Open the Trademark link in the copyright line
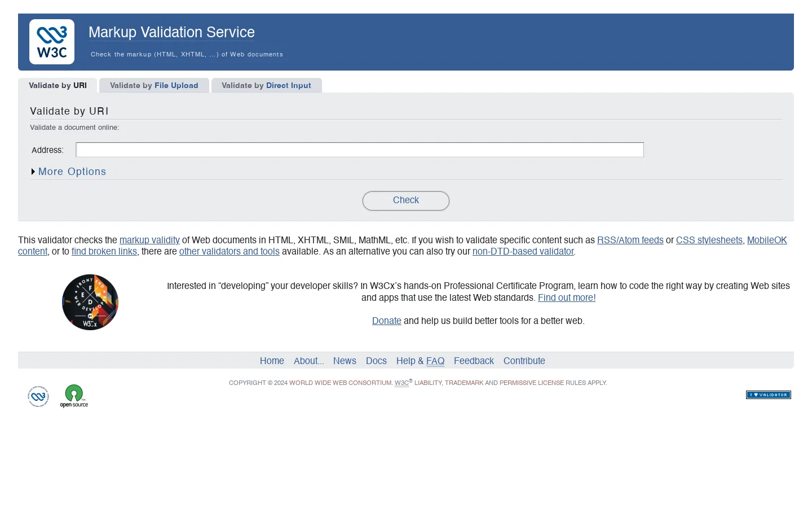812x508 pixels. pos(464,383)
